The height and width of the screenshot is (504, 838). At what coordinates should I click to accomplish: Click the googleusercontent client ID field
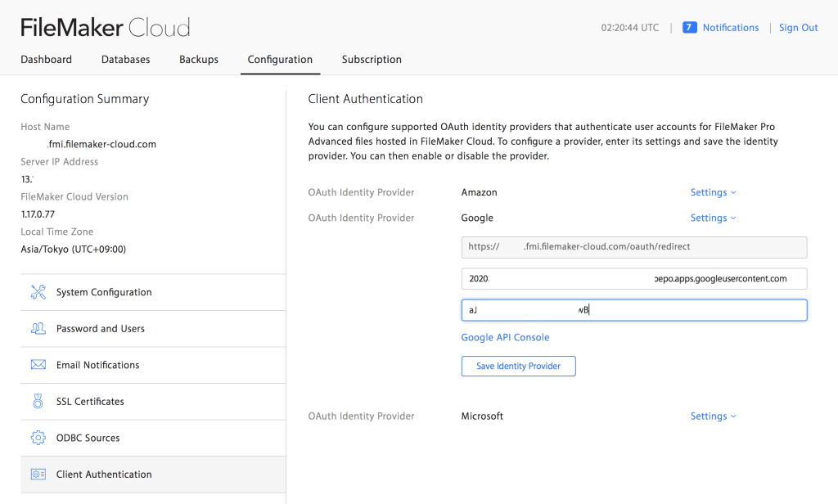point(634,278)
